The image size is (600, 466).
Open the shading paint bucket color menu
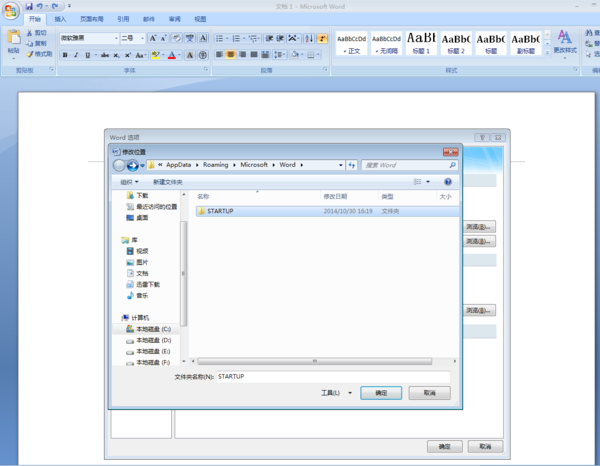click(x=302, y=54)
